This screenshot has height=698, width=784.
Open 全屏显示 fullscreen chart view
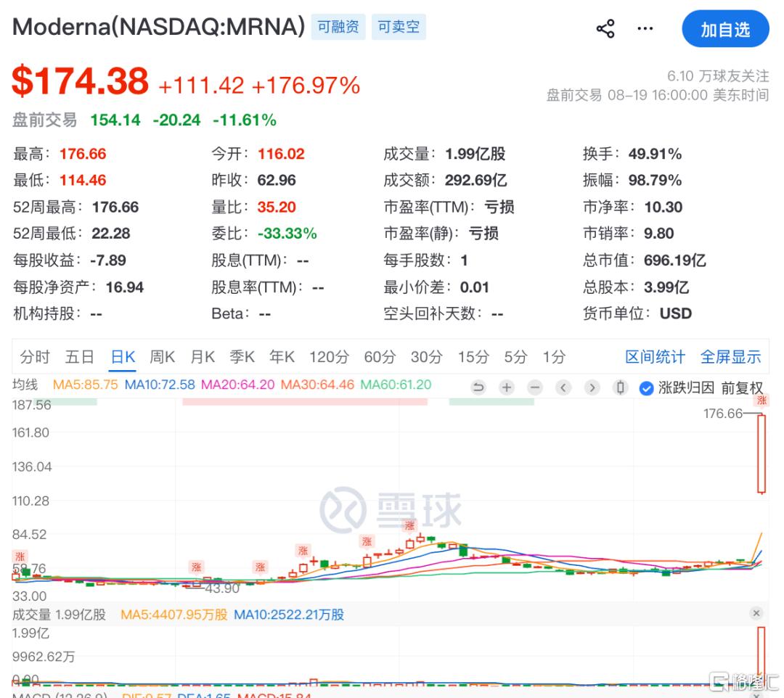tap(730, 357)
